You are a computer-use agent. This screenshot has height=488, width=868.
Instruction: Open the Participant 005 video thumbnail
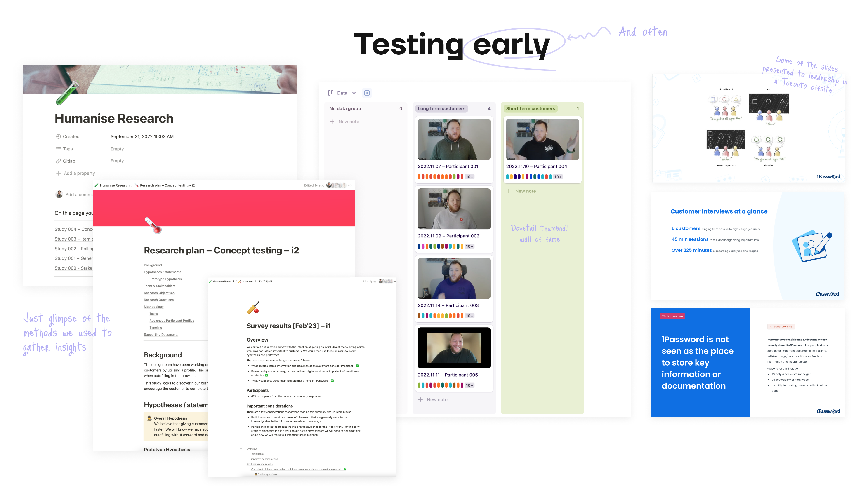(x=454, y=347)
